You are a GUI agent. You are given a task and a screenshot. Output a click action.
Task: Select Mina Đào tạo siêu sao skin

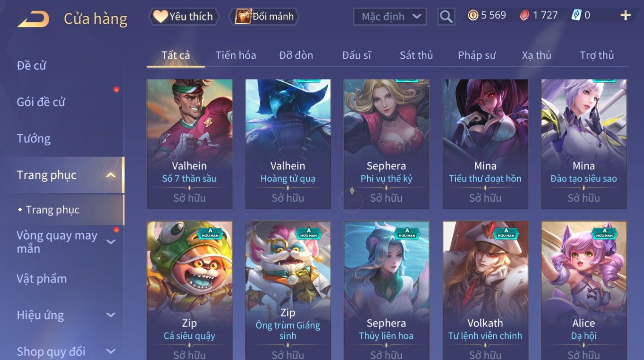coord(584,144)
